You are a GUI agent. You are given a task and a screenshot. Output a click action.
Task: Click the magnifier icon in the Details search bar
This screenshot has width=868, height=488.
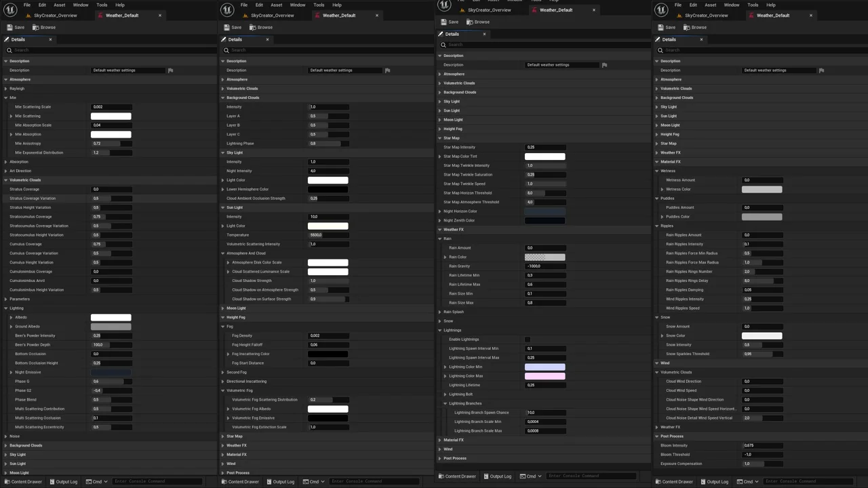click(443, 45)
